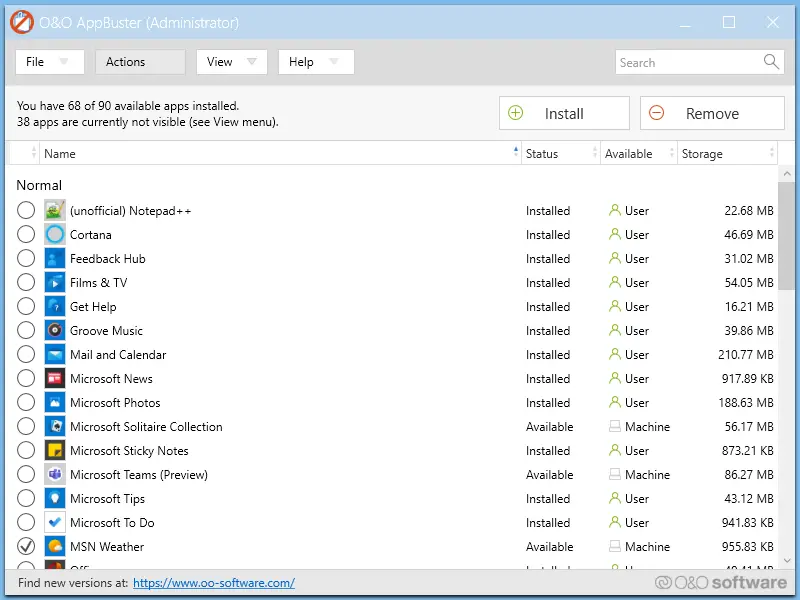Image resolution: width=800 pixels, height=600 pixels.
Task: Open the oo-software.com link
Action: click(214, 583)
